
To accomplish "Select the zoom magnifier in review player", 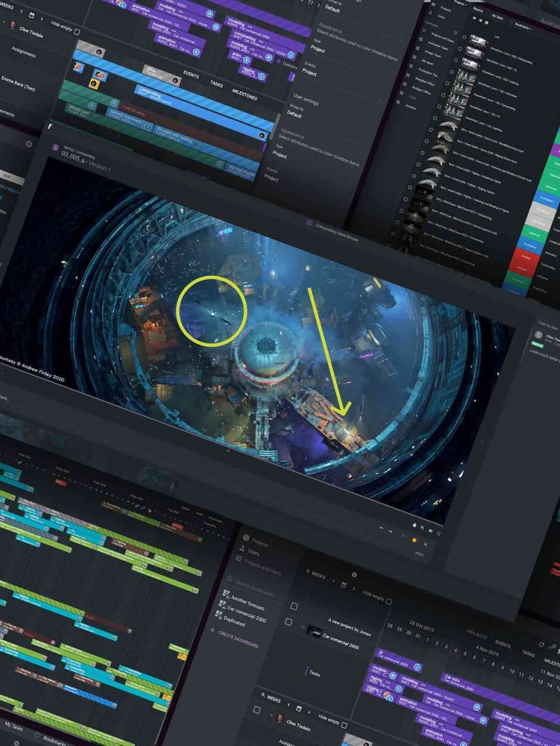I will pyautogui.click(x=422, y=528).
